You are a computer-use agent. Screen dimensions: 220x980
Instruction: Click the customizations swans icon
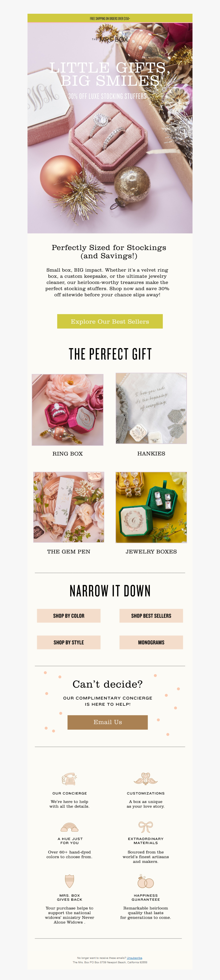[146, 779]
